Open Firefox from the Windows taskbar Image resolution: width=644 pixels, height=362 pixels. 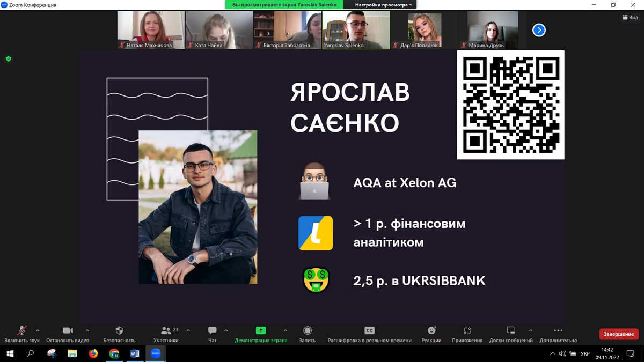click(x=93, y=353)
